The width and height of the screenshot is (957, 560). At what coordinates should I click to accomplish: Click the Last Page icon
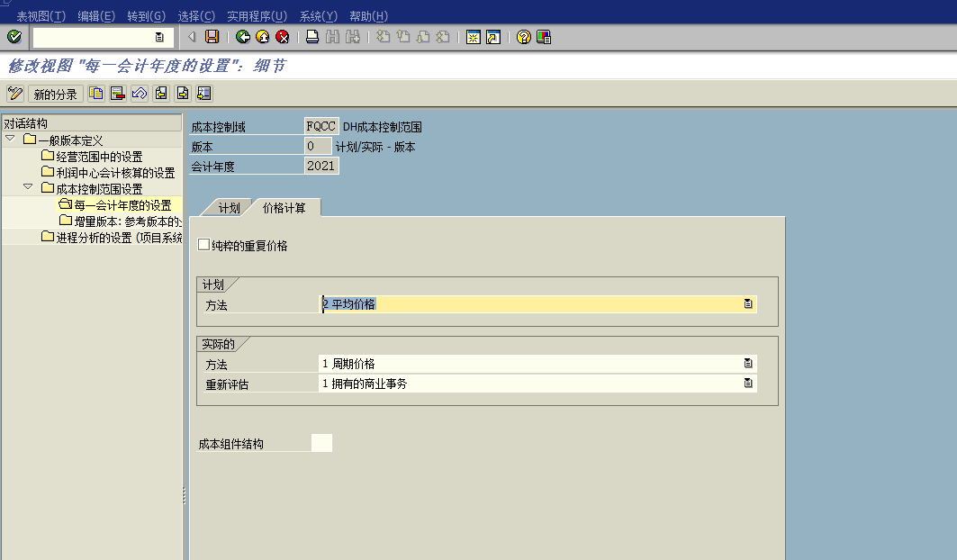(443, 37)
